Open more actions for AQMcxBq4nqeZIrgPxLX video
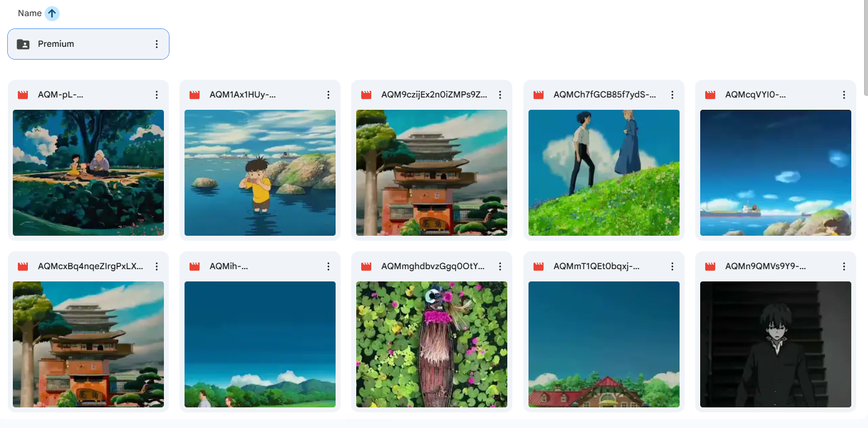 click(157, 266)
